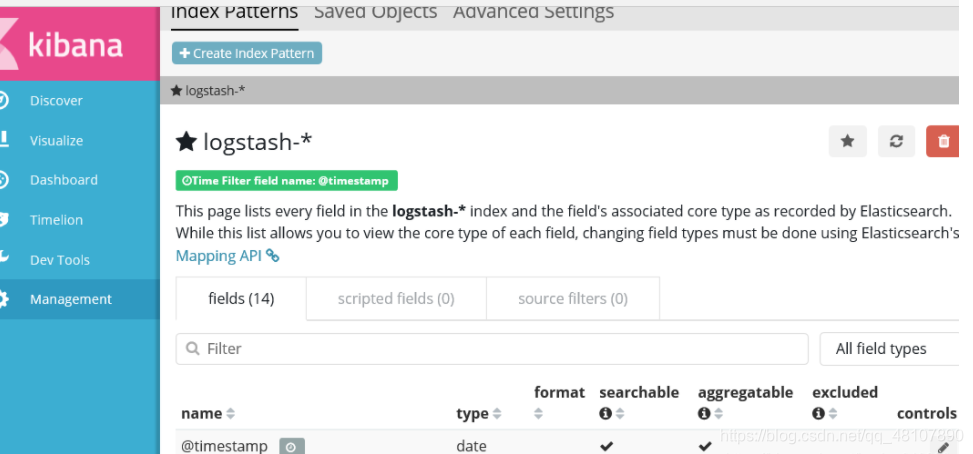Sort by excluded column arrows
The width and height of the screenshot is (973, 454).
pos(833,414)
